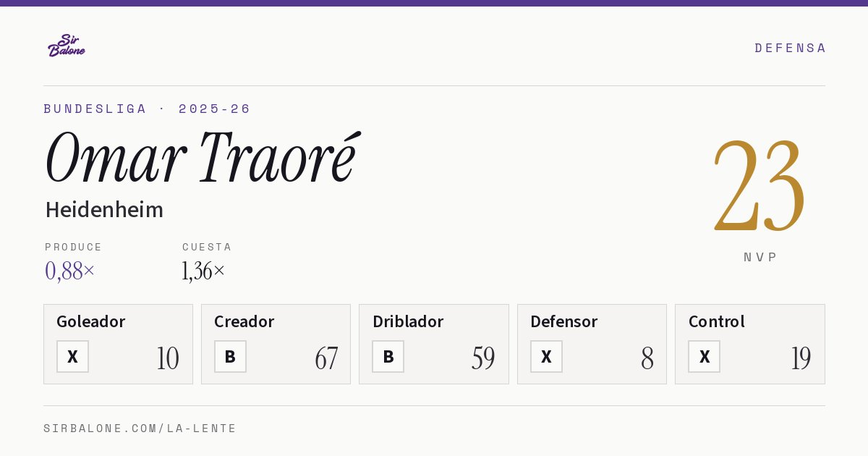The image size is (868, 456).
Task: Click the produce value 0,88×
Action: (x=70, y=271)
